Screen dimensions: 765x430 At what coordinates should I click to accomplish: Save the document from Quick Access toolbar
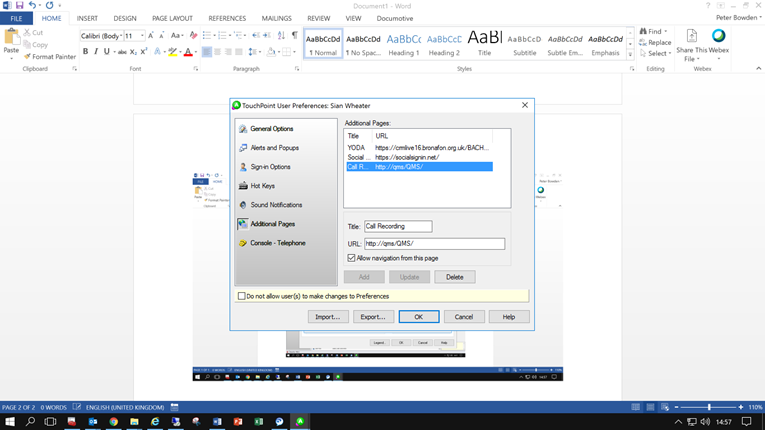point(20,5)
